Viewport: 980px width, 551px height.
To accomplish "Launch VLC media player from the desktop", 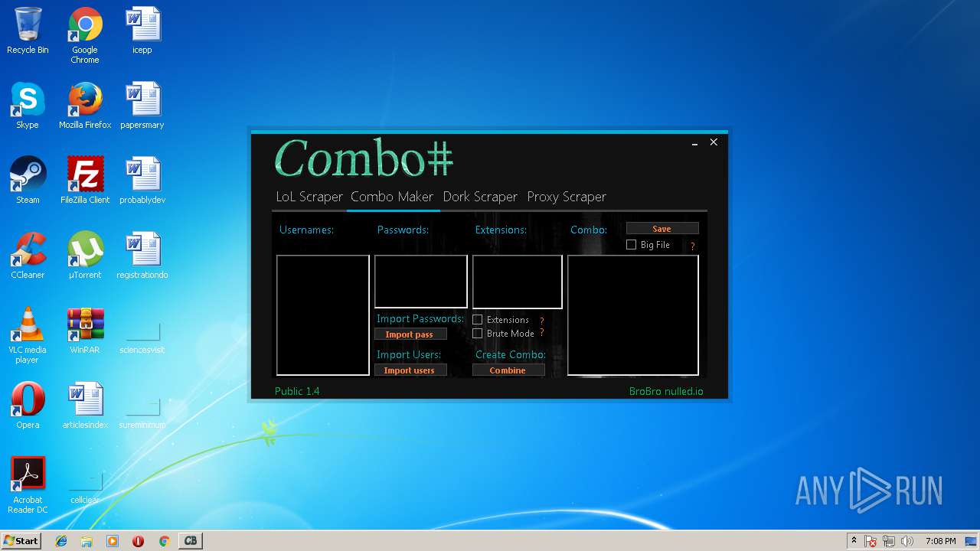I will (28, 336).
